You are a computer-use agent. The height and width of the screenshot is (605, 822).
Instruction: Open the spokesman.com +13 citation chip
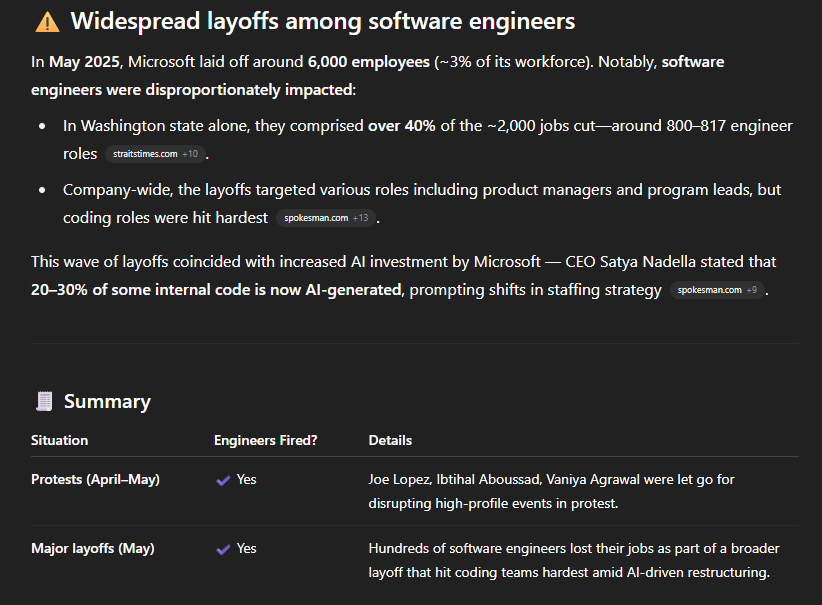click(326, 218)
